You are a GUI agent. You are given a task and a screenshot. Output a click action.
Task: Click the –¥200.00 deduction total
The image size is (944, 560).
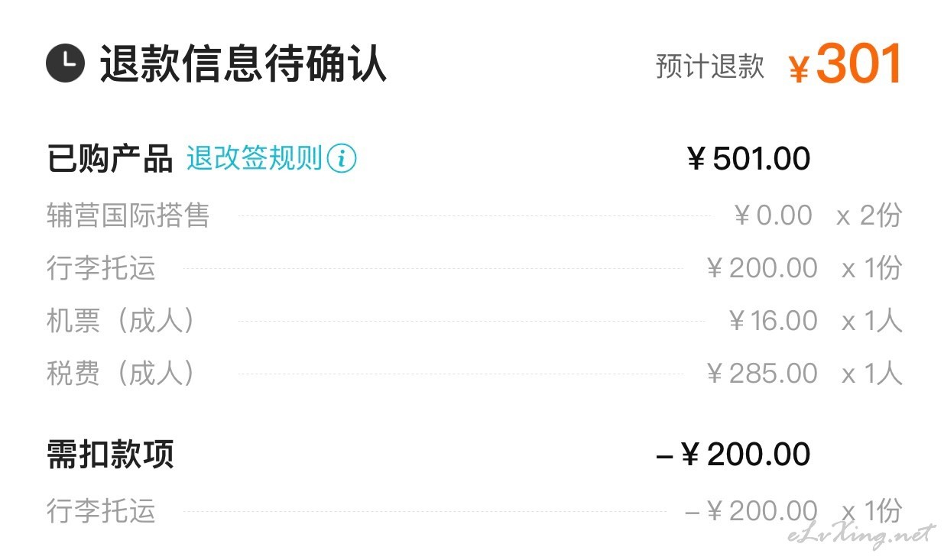click(734, 455)
